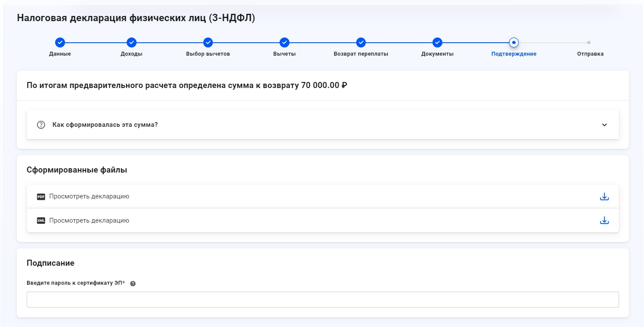
Task: Focus the certificate password input field
Action: (x=323, y=300)
